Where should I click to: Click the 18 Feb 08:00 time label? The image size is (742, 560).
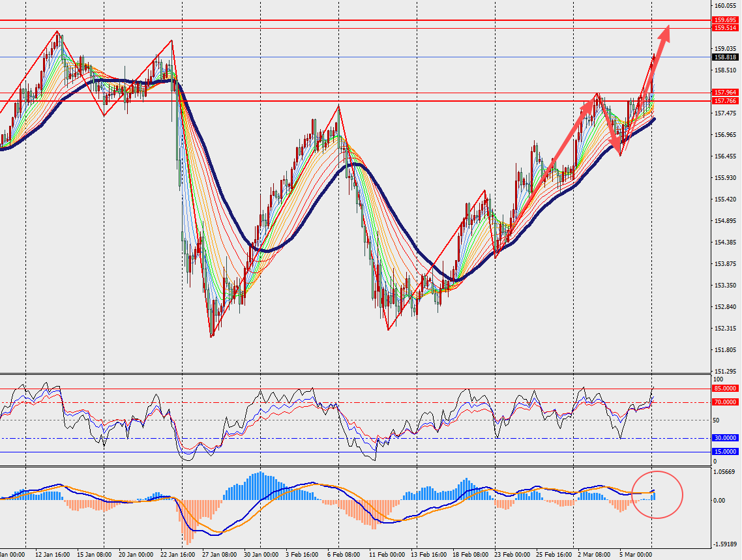470,554
